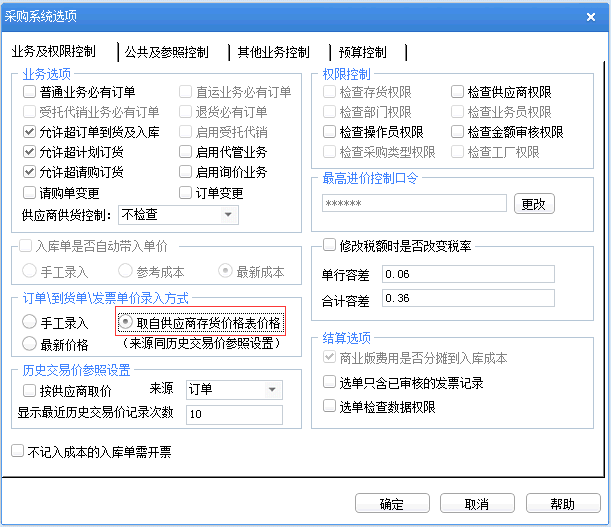Tick 检查金额审核权限 checkbox
Viewport: 611px width, 527px height.
(457, 132)
